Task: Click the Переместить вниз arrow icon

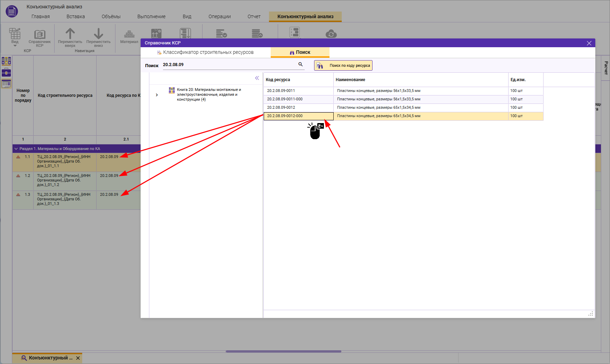Action: point(98,34)
